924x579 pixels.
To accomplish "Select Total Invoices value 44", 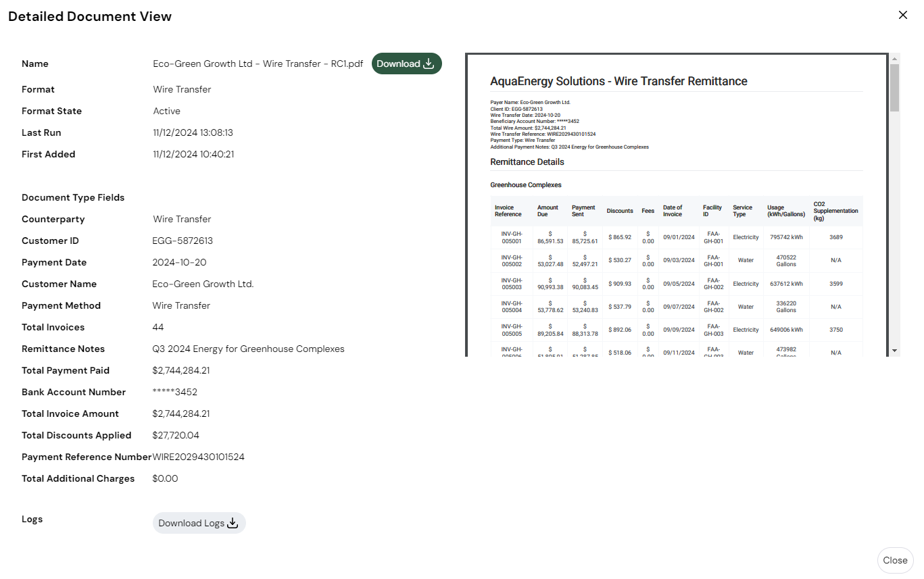I will pyautogui.click(x=158, y=327).
